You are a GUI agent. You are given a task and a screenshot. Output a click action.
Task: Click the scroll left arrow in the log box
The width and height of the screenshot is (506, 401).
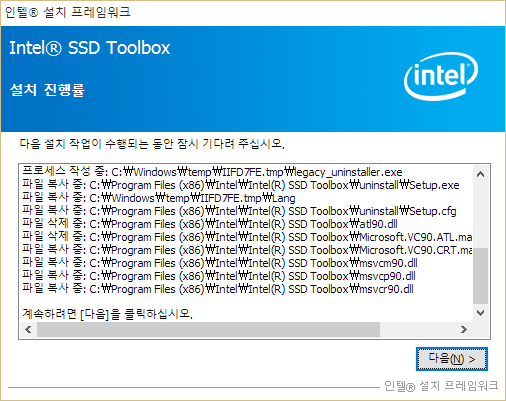28,330
